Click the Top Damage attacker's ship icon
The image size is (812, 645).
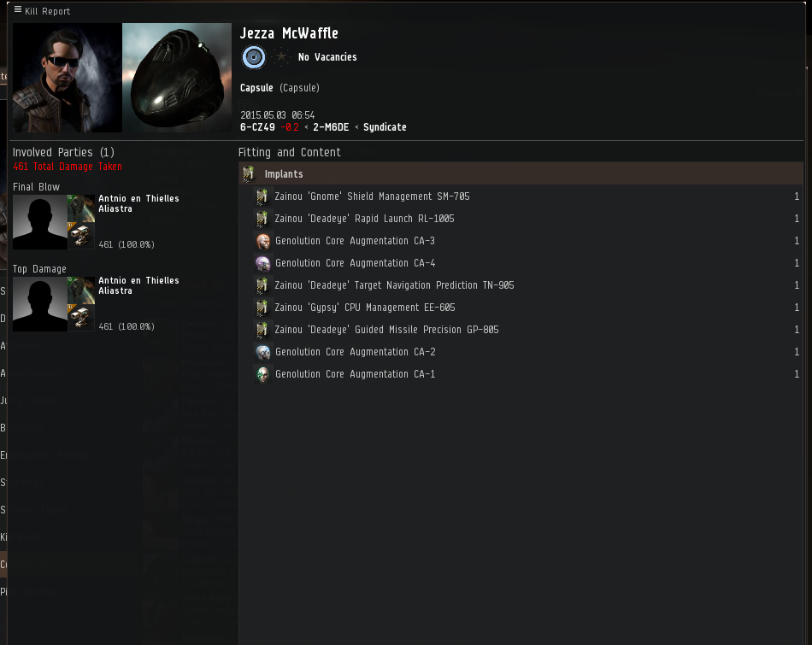81,290
